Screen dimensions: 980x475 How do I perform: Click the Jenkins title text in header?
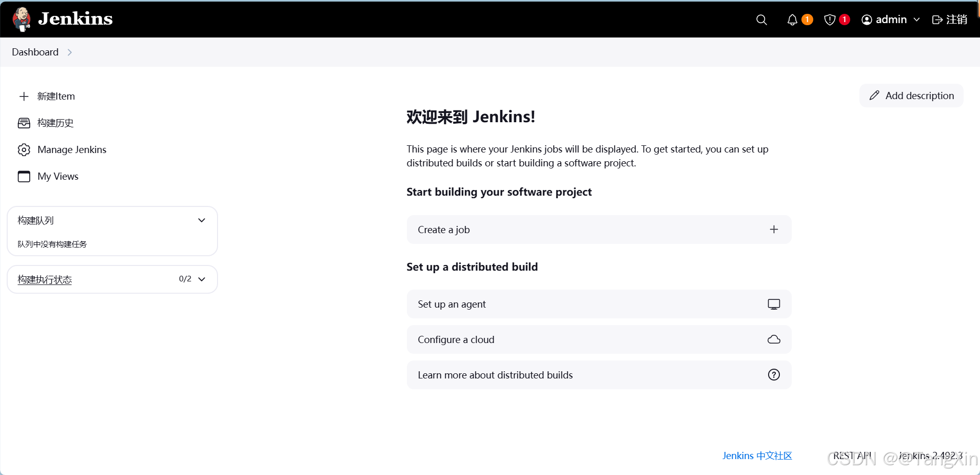(x=75, y=19)
